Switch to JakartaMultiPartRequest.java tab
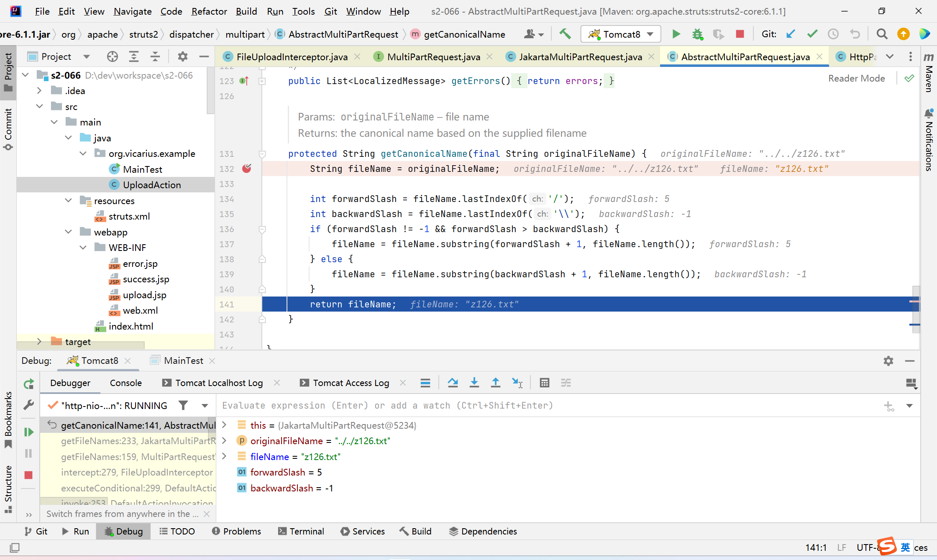 (580, 57)
